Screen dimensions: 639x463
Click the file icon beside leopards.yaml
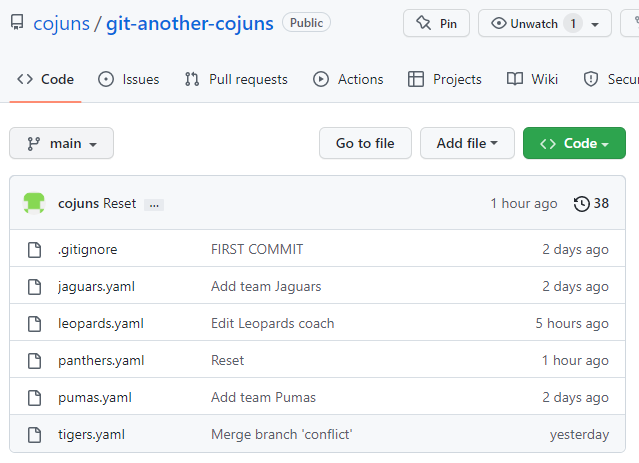[34, 324]
